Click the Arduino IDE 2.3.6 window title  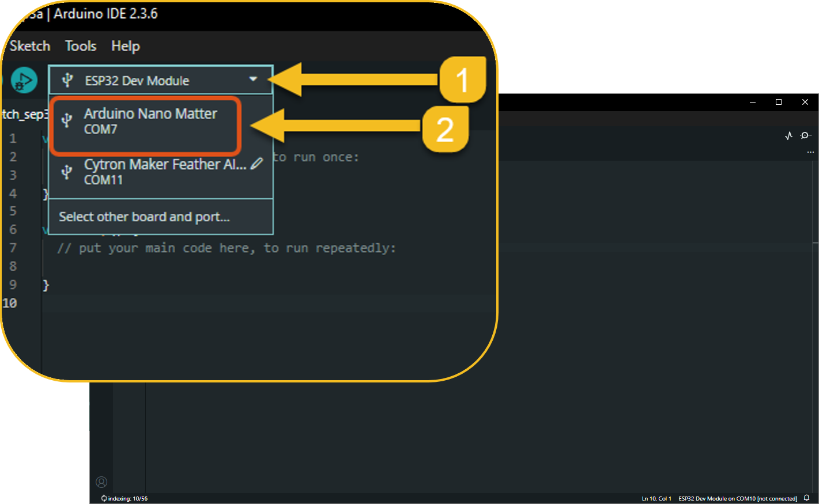tap(105, 14)
